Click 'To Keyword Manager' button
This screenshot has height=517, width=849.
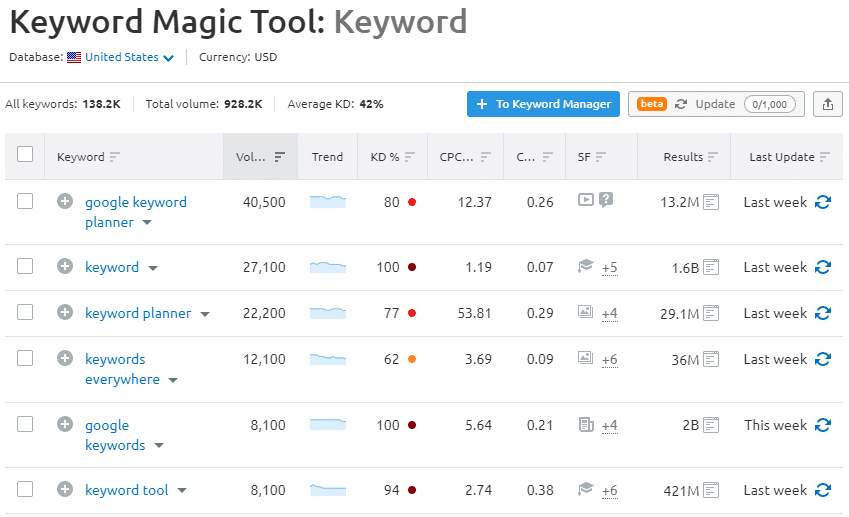coord(543,104)
